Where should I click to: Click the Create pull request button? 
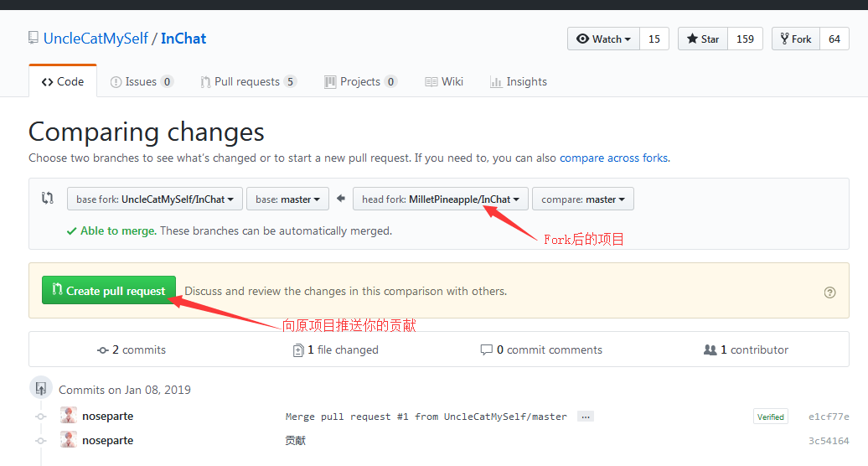tap(109, 290)
